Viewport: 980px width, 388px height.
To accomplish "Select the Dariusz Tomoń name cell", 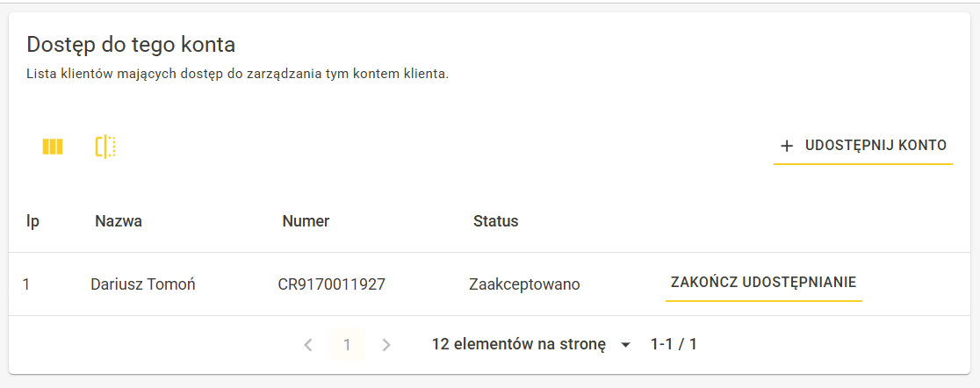I will (x=143, y=284).
